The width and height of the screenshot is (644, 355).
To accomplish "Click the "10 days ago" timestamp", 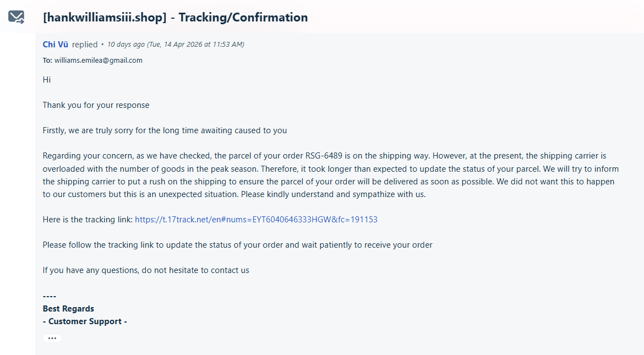I will tap(126, 45).
